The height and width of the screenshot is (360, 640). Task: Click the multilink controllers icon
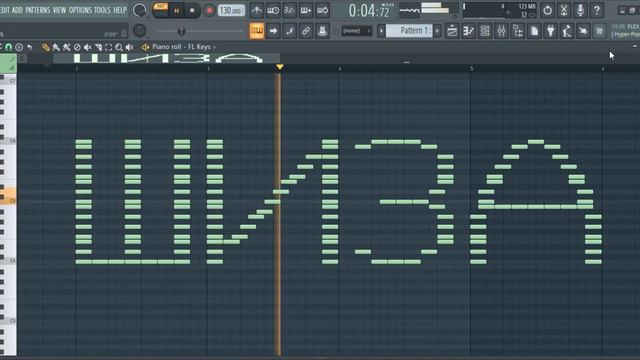pyautogui.click(x=322, y=31)
